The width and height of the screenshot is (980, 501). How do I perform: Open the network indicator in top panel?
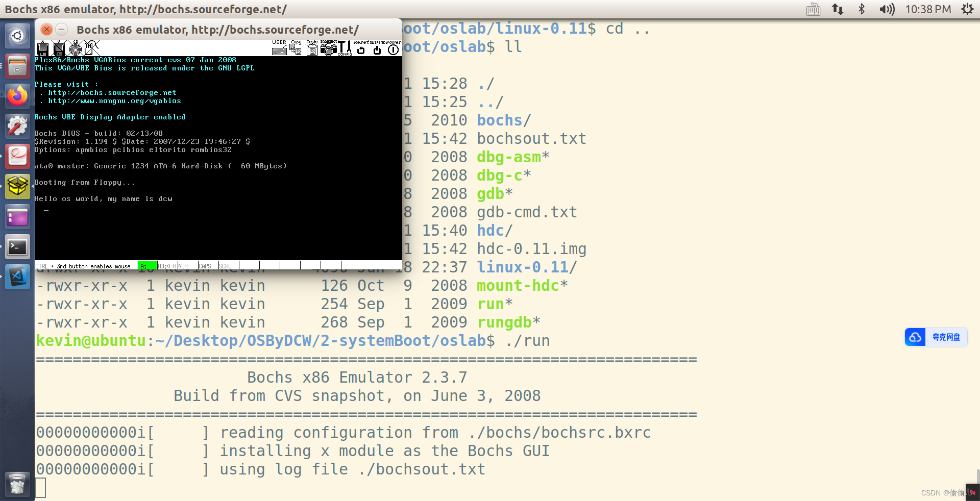pos(838,9)
